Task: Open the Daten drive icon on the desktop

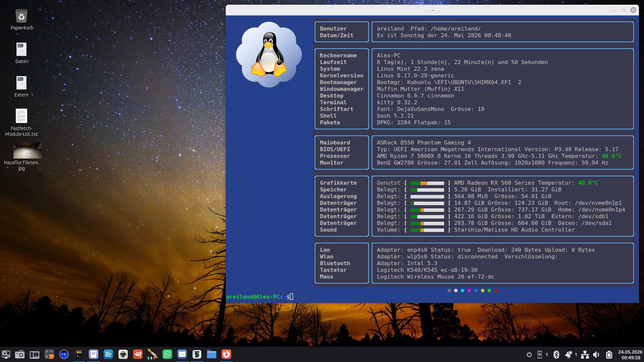Action: (21, 50)
